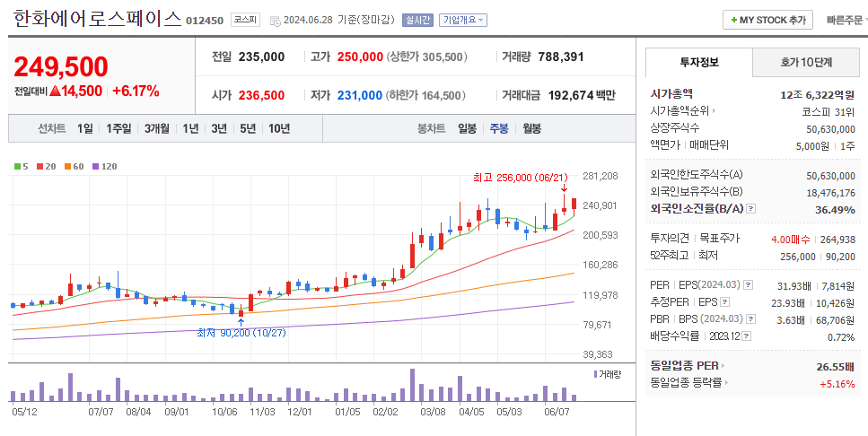Click the stock code 012450
Image resolution: width=868 pixels, height=436 pixels.
pos(205,21)
